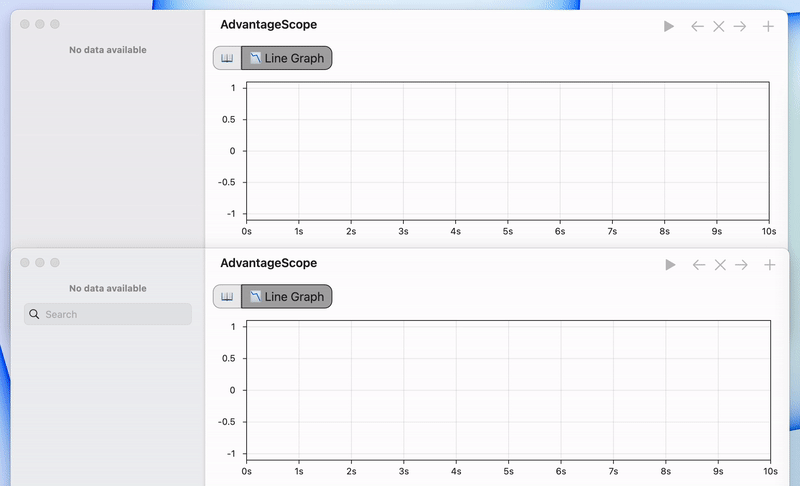Click the 5s axis label in top window

tap(508, 232)
